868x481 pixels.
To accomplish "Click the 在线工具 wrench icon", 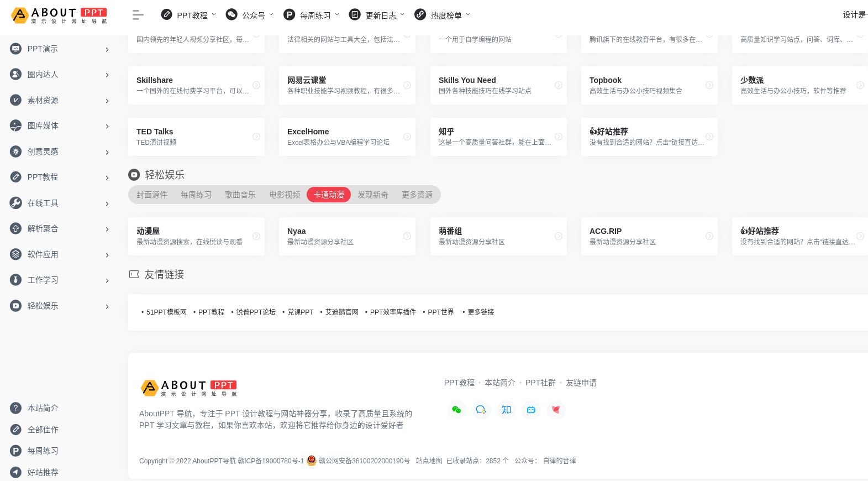I will pos(16,203).
